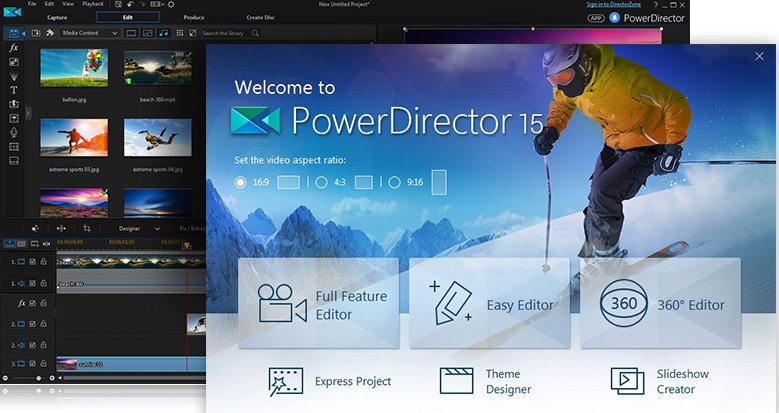Click the Import media icon

click(36, 33)
